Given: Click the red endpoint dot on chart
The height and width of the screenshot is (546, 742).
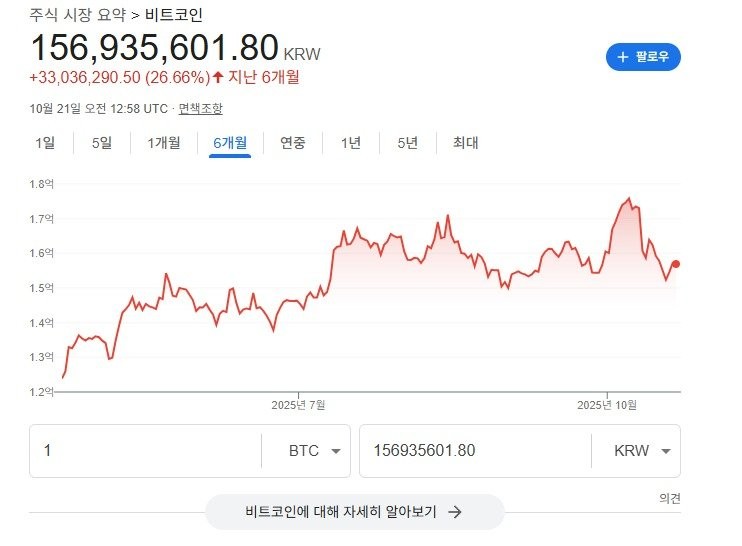Looking at the screenshot, I should [676, 264].
